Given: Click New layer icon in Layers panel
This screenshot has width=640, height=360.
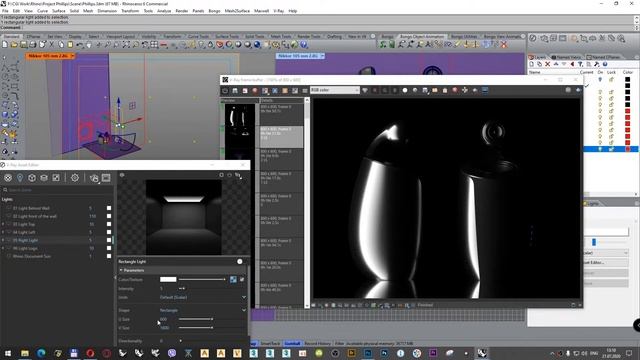Looking at the screenshot, I should coord(531,64).
